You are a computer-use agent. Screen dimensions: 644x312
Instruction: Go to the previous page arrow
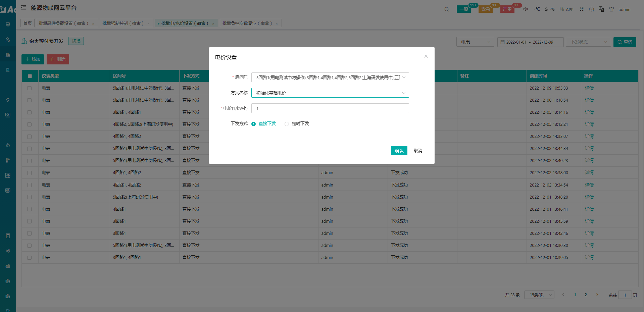pyautogui.click(x=563, y=295)
